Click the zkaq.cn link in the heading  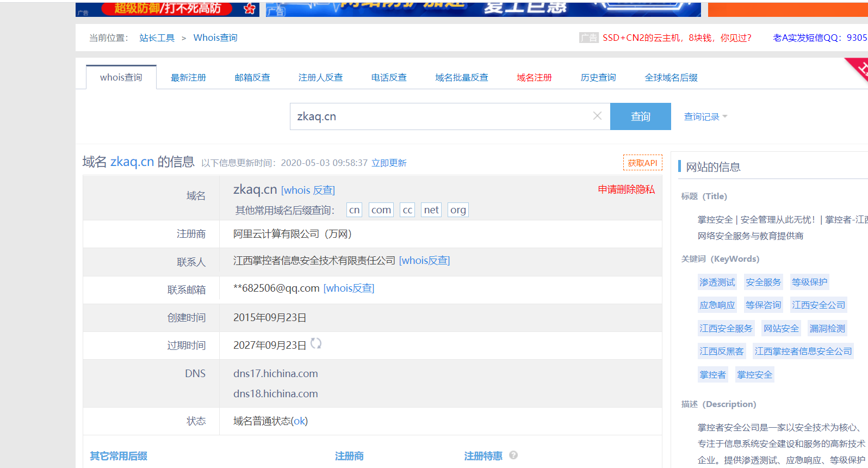pos(132,162)
